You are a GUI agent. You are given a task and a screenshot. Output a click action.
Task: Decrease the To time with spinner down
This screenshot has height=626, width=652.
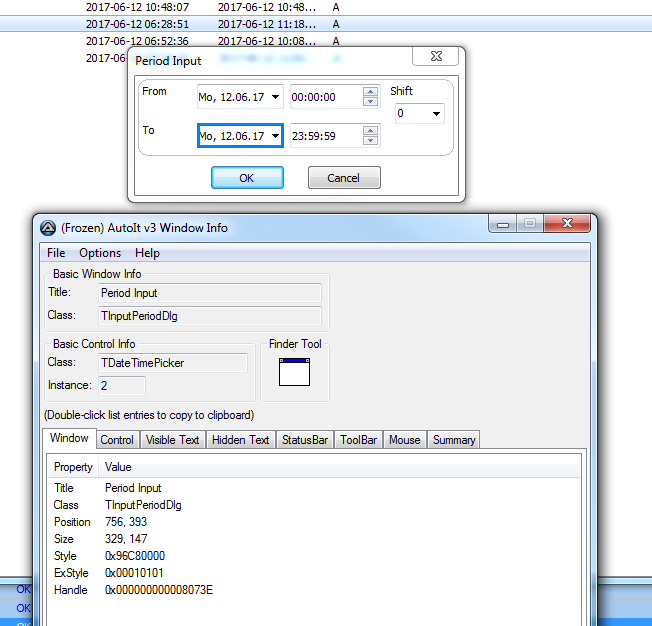point(370,140)
